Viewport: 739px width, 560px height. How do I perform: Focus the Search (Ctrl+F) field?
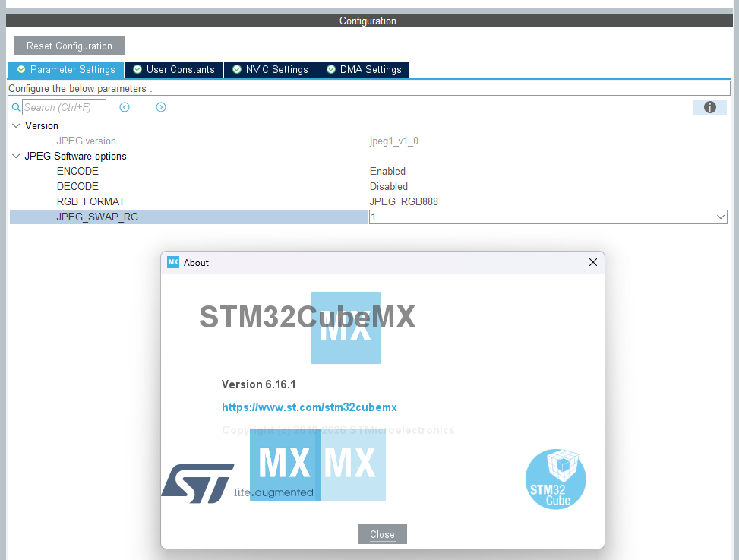(64, 107)
